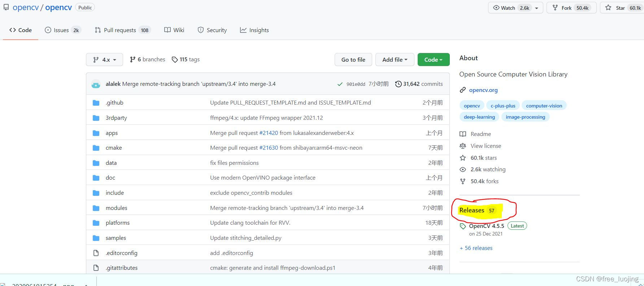This screenshot has width=644, height=286.
Task: Open the Security tab
Action: tap(212, 30)
